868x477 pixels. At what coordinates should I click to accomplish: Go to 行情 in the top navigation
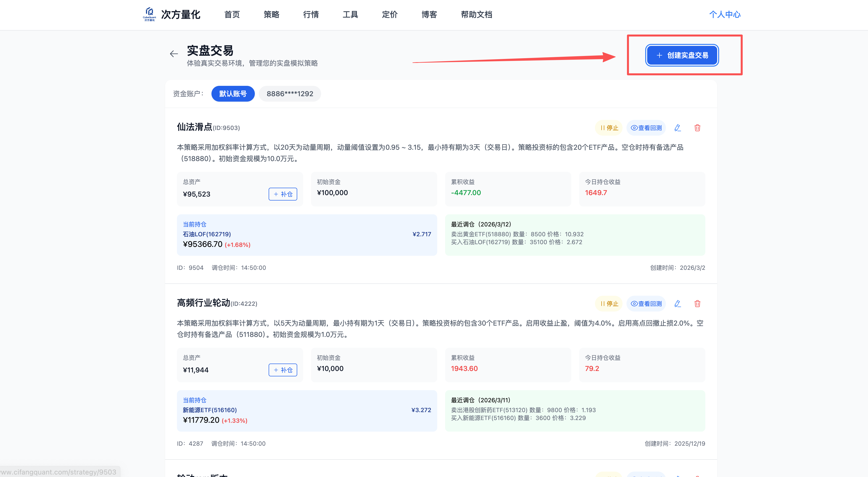[311, 15]
